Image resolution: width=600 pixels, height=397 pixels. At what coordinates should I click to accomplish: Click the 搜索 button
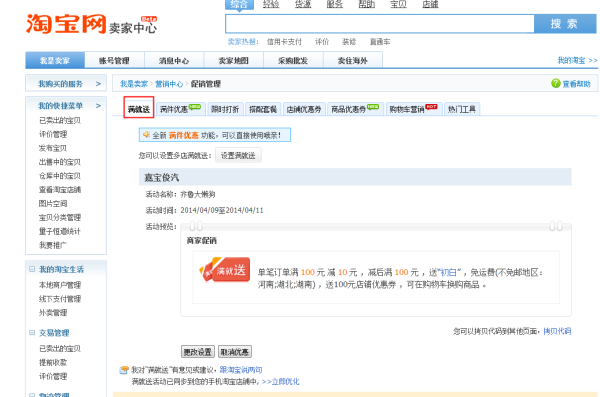point(565,24)
